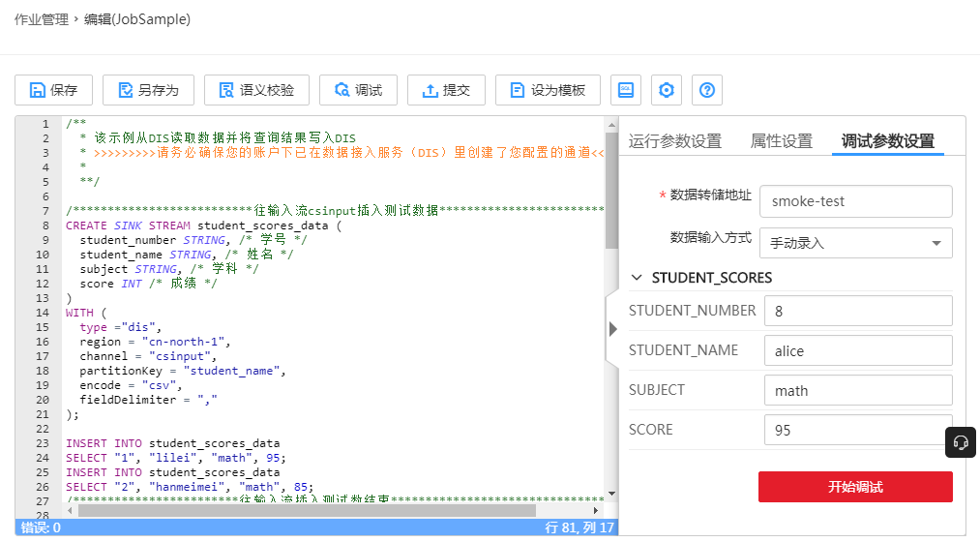This screenshot has height=542, width=980.
Task: Switch to 运行参数设置 tab
Action: coord(675,140)
